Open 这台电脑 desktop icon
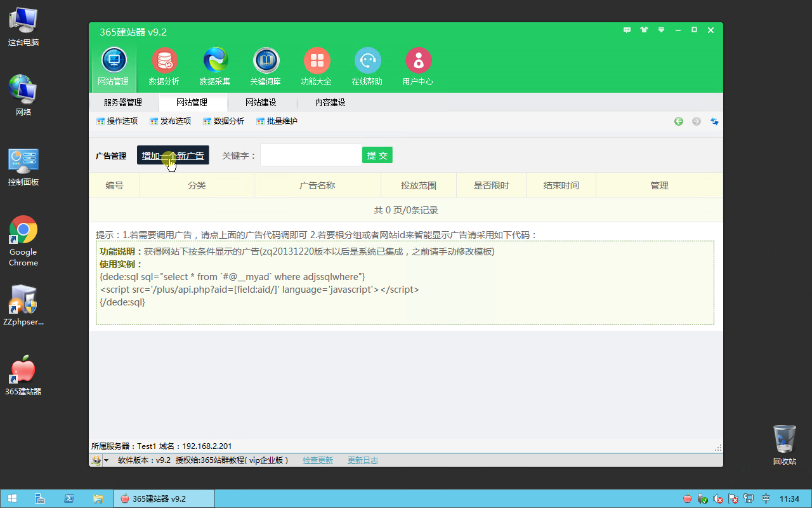The width and height of the screenshot is (812, 508). click(x=23, y=26)
